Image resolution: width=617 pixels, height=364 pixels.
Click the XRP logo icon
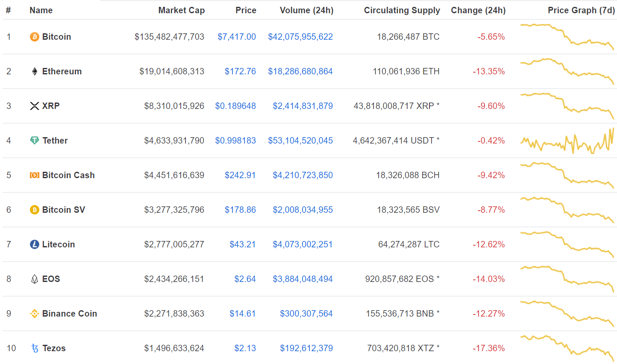[35, 106]
